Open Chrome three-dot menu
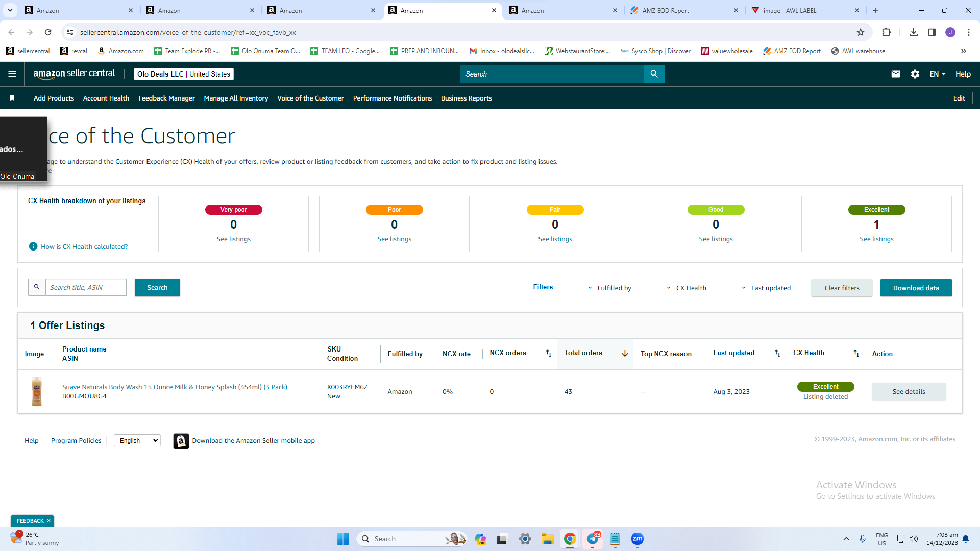 coord(969,32)
